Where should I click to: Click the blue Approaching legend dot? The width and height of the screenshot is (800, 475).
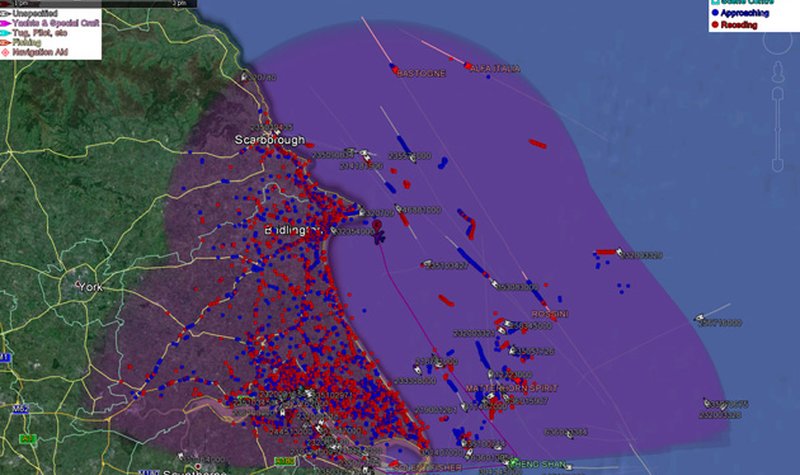pos(715,13)
